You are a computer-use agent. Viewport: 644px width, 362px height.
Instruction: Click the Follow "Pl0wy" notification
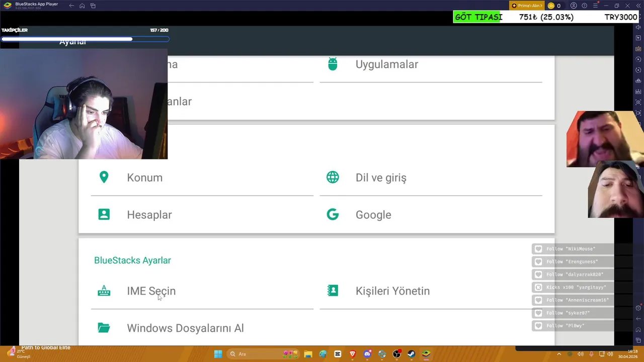coord(573,326)
